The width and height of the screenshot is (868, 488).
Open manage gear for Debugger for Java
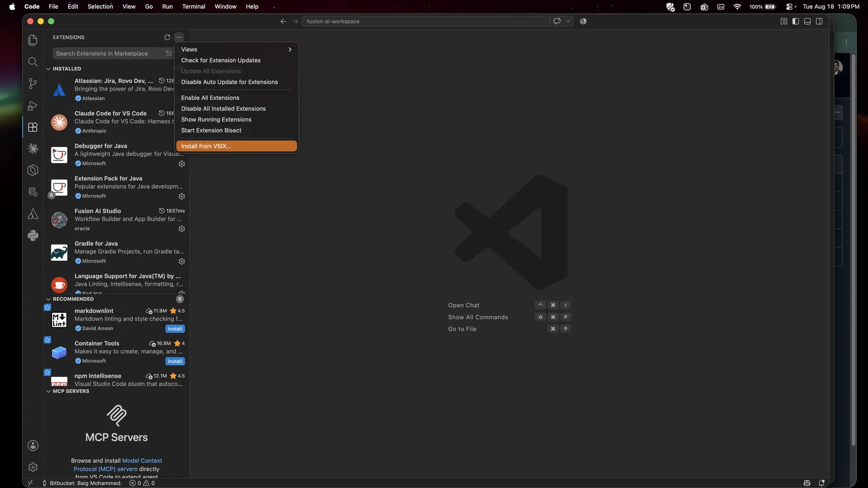pos(182,164)
